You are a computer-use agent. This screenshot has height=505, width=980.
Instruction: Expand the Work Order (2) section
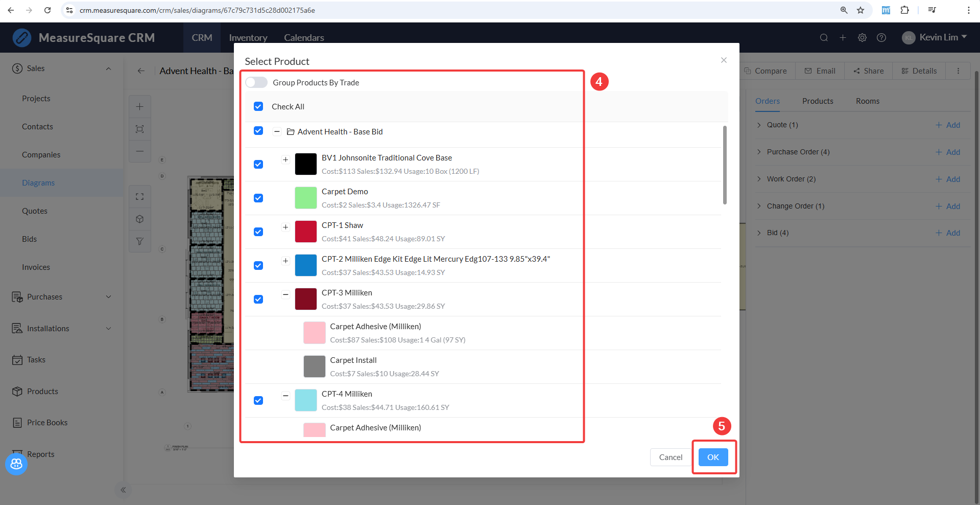[x=759, y=179]
